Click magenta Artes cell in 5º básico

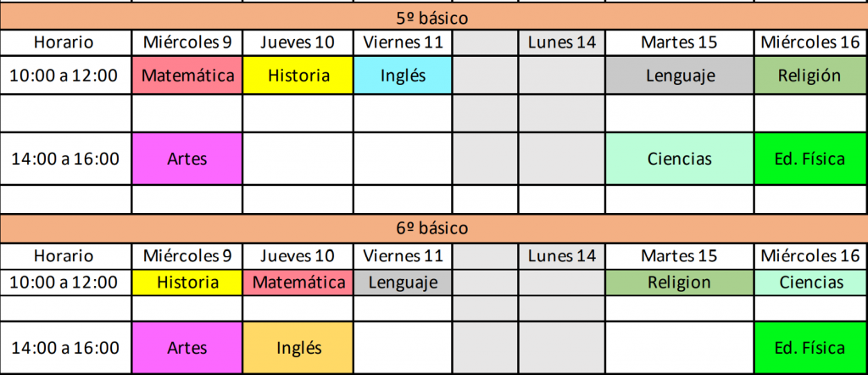[x=187, y=159]
